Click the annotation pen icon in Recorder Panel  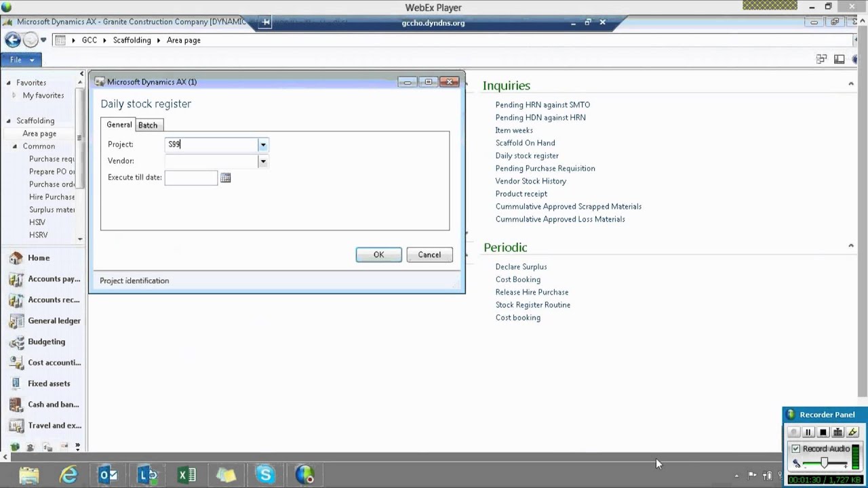click(x=852, y=432)
